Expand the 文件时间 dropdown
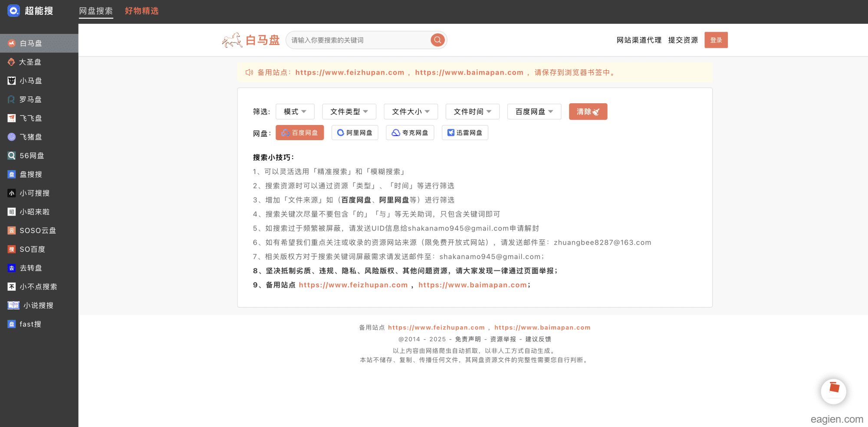 (472, 112)
